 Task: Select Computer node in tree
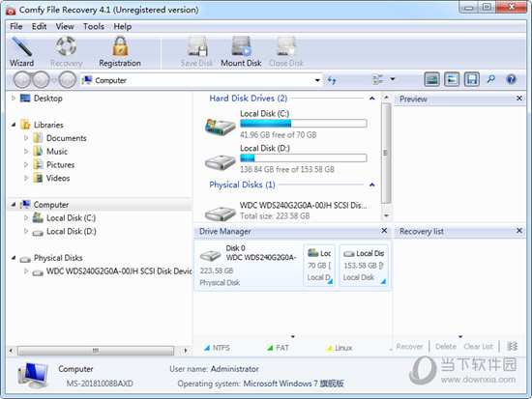coord(51,205)
